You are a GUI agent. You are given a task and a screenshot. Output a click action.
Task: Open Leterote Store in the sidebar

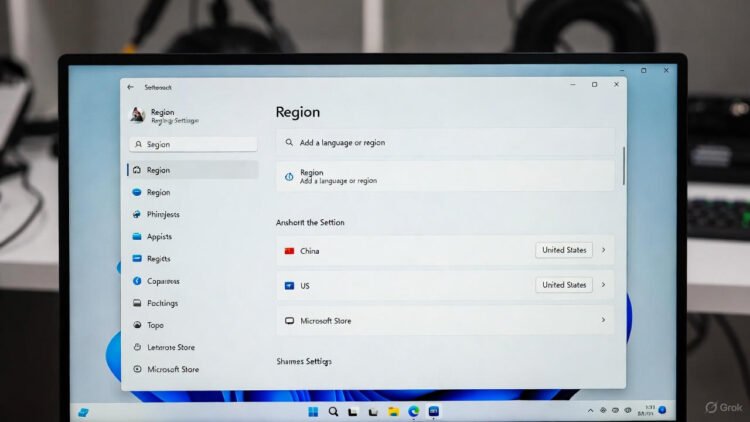tap(171, 347)
